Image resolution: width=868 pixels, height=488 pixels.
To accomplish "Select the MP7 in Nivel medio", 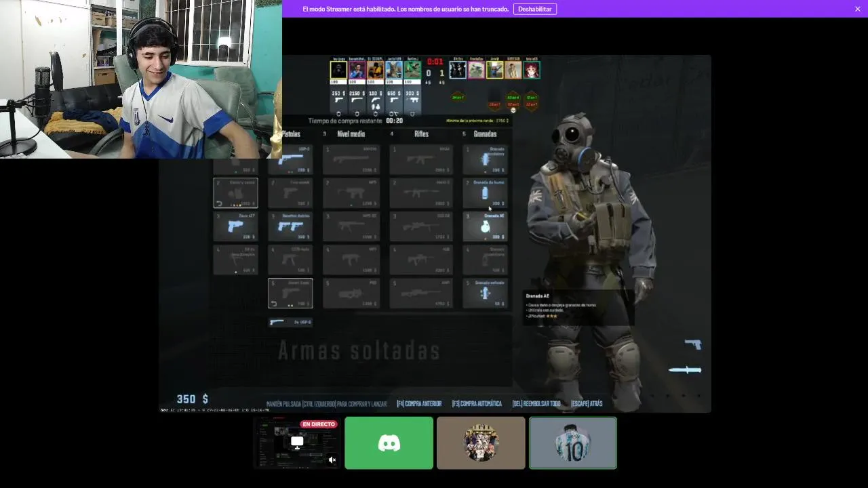I will [x=351, y=260].
